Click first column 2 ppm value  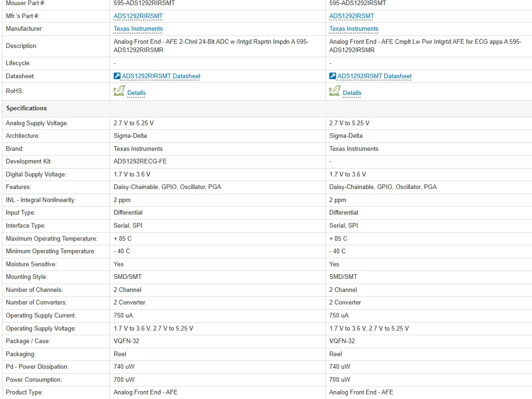click(122, 200)
